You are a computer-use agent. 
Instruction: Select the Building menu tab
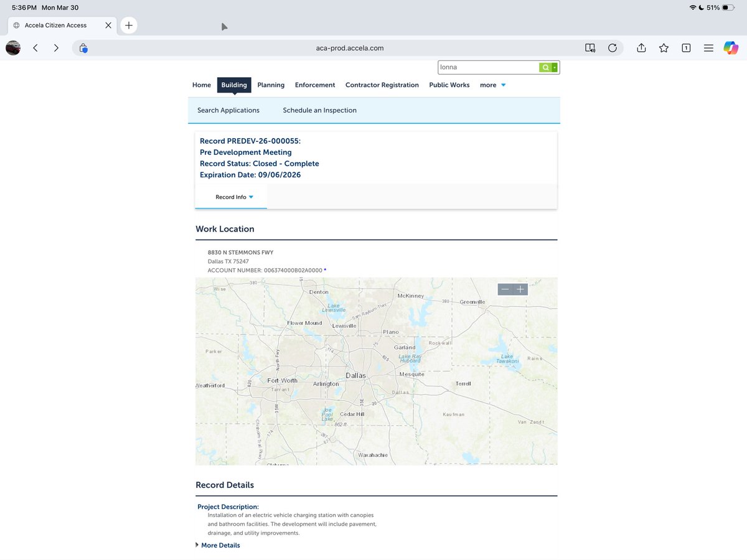[x=234, y=85]
